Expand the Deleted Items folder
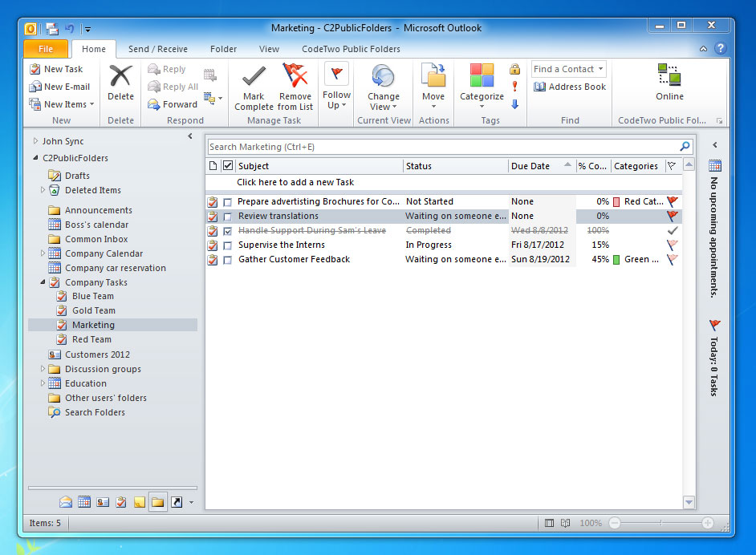 click(x=43, y=190)
